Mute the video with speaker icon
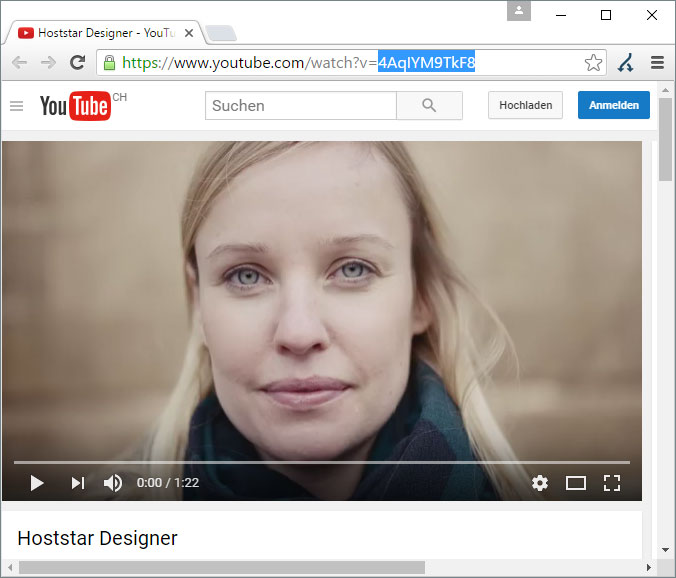Image resolution: width=676 pixels, height=578 pixels. coord(113,483)
